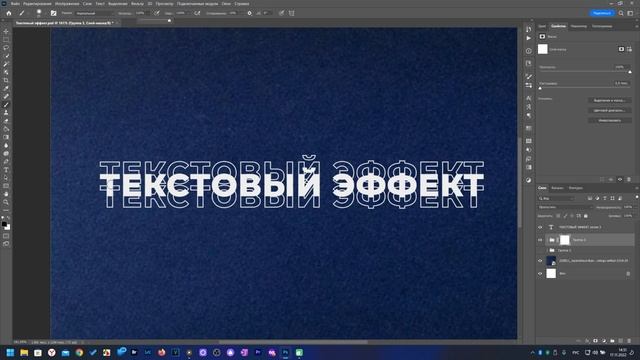Click the Выделение и маска button

(x=610, y=100)
